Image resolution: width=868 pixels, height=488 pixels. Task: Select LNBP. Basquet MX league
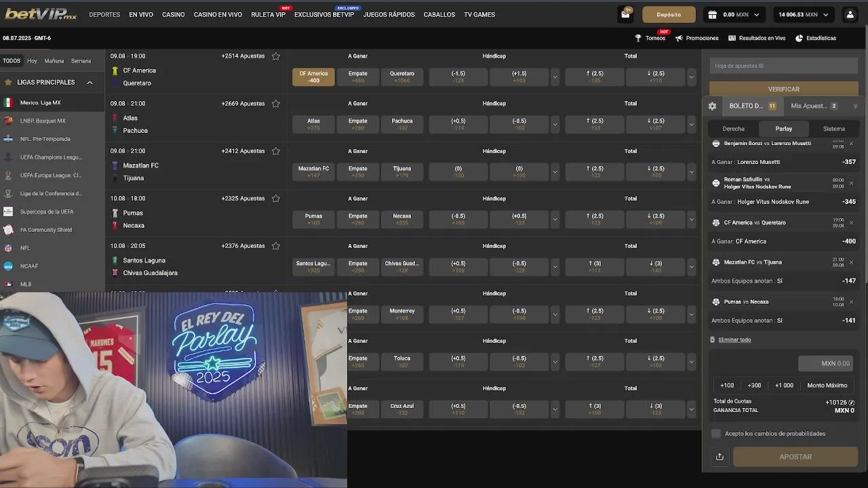pyautogui.click(x=52, y=121)
